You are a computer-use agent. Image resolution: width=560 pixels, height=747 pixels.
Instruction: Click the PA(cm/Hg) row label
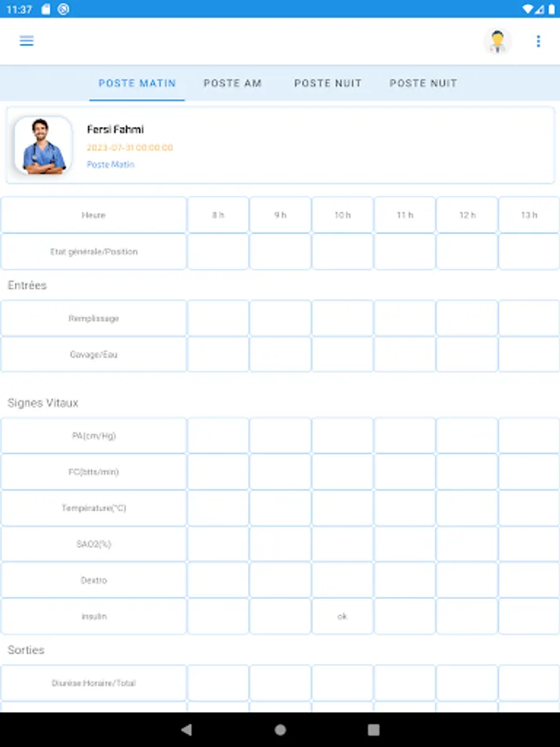click(x=93, y=436)
